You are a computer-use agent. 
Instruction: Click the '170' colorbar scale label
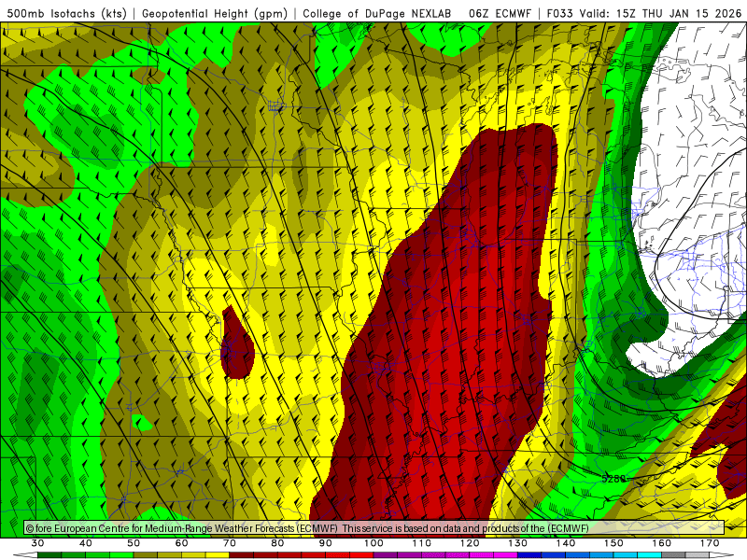[x=710, y=543]
